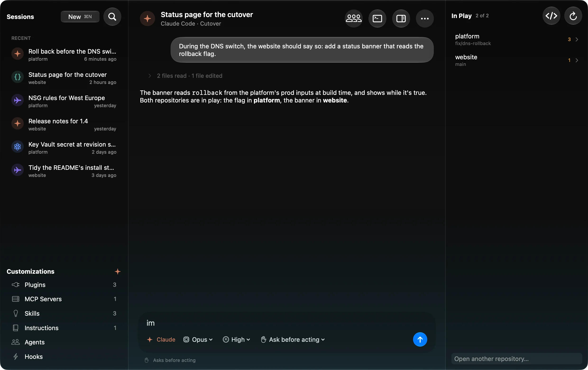This screenshot has width=588, height=370.
Task: Click the Agents people icon
Action: point(16,342)
